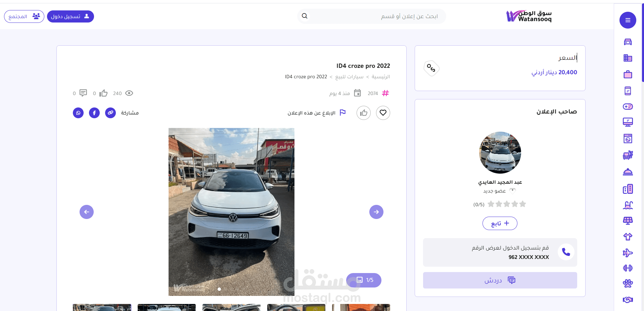Open the main car photo
The image size is (644, 311).
(x=231, y=212)
